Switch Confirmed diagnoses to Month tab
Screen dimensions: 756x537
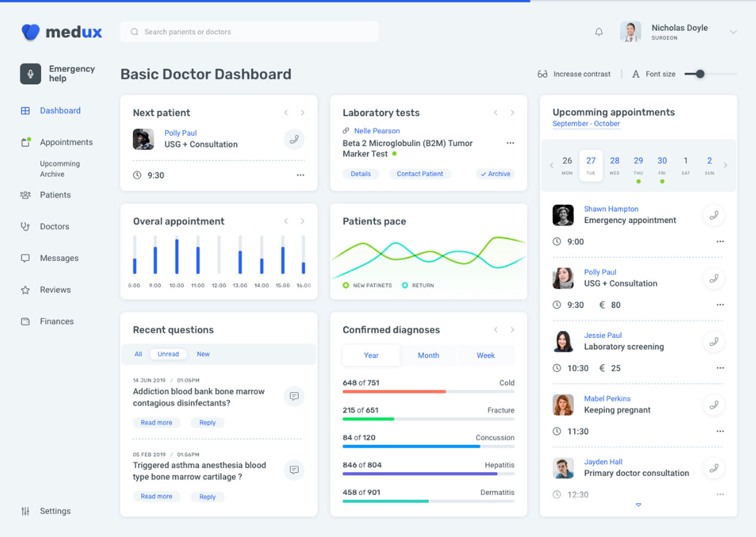[428, 355]
